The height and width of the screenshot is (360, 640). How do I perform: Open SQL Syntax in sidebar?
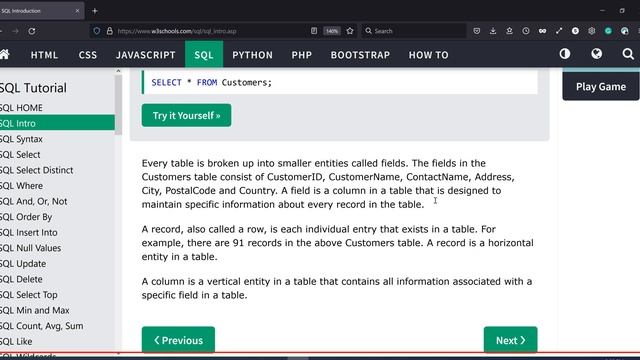coord(57,139)
